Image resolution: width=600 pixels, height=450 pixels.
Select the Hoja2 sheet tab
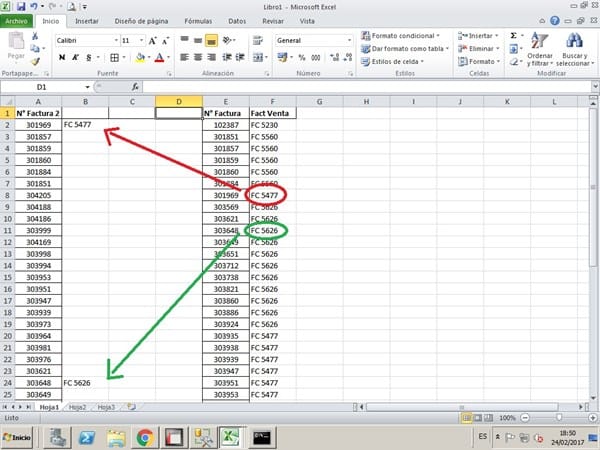(x=78, y=407)
